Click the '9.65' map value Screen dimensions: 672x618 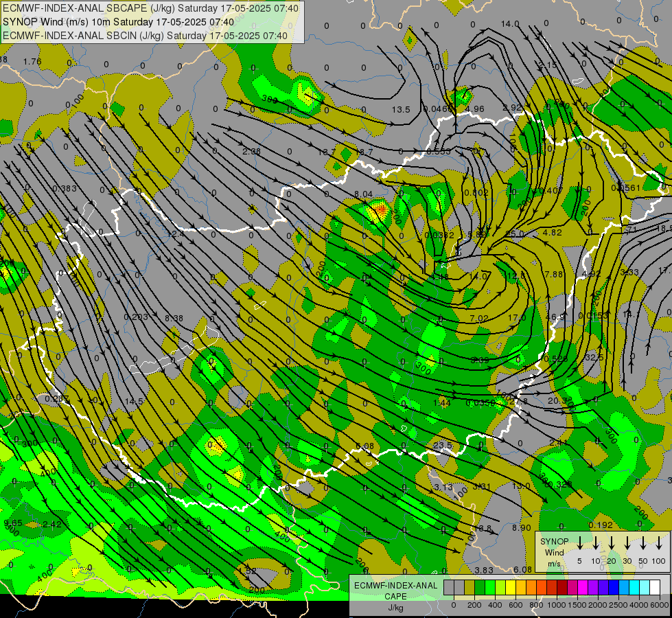[x=13, y=523]
